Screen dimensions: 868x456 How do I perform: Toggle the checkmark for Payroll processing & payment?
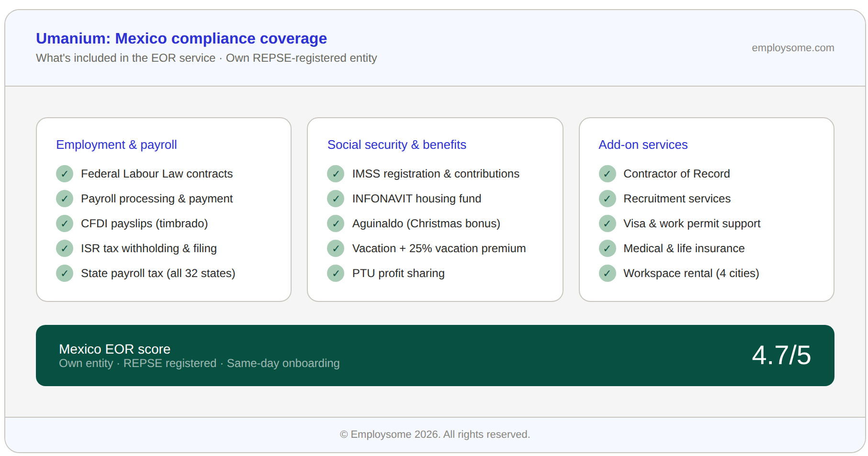(x=65, y=199)
